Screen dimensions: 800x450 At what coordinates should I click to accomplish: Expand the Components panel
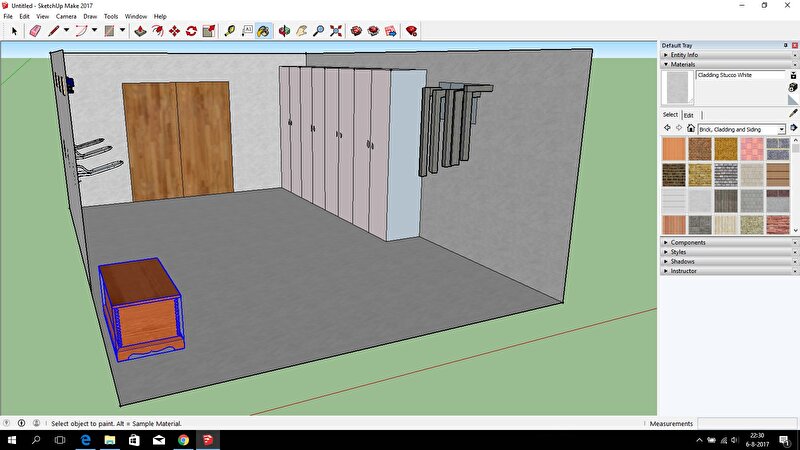[x=730, y=242]
